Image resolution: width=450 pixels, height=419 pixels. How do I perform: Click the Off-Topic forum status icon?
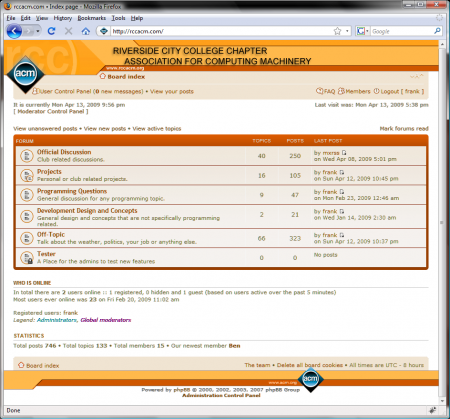[27, 238]
